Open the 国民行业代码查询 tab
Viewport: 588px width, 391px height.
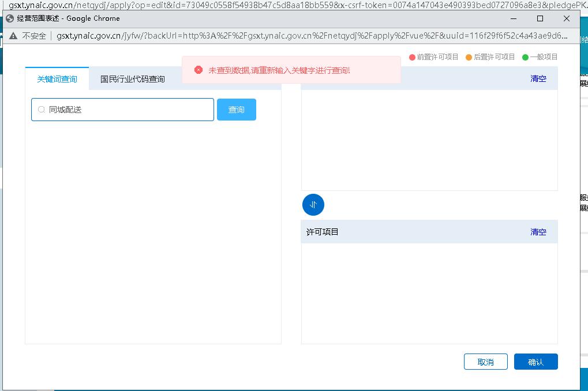pyautogui.click(x=133, y=79)
